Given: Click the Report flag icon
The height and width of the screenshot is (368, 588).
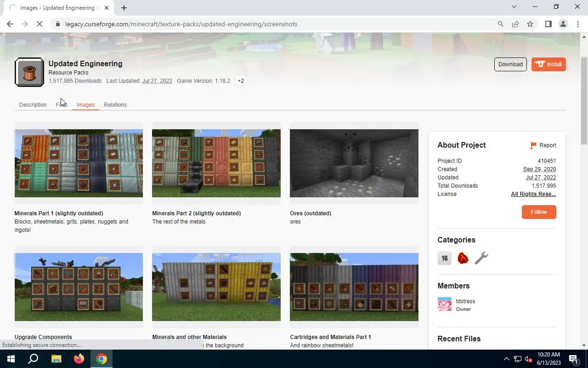Looking at the screenshot, I should point(533,145).
